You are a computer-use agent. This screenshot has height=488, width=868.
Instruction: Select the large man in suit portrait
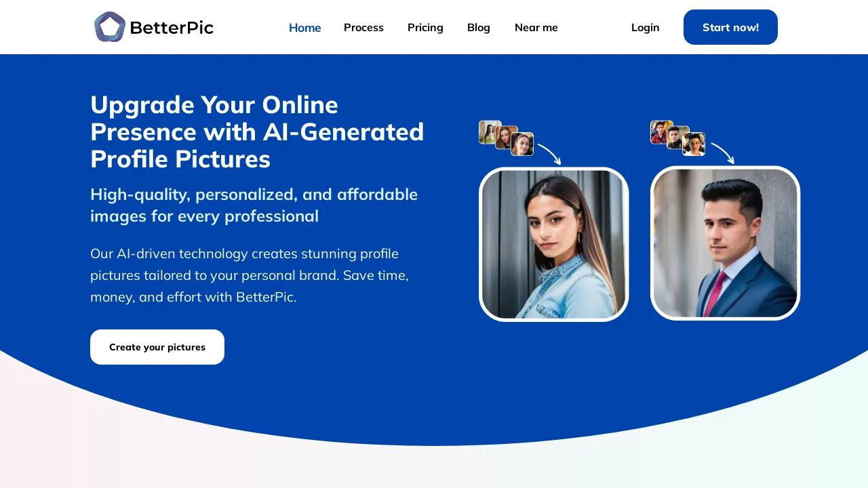(x=726, y=243)
